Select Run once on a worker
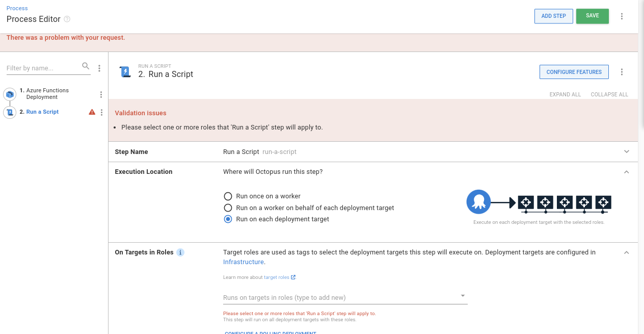Screen dimensions: 644x334 228,196
